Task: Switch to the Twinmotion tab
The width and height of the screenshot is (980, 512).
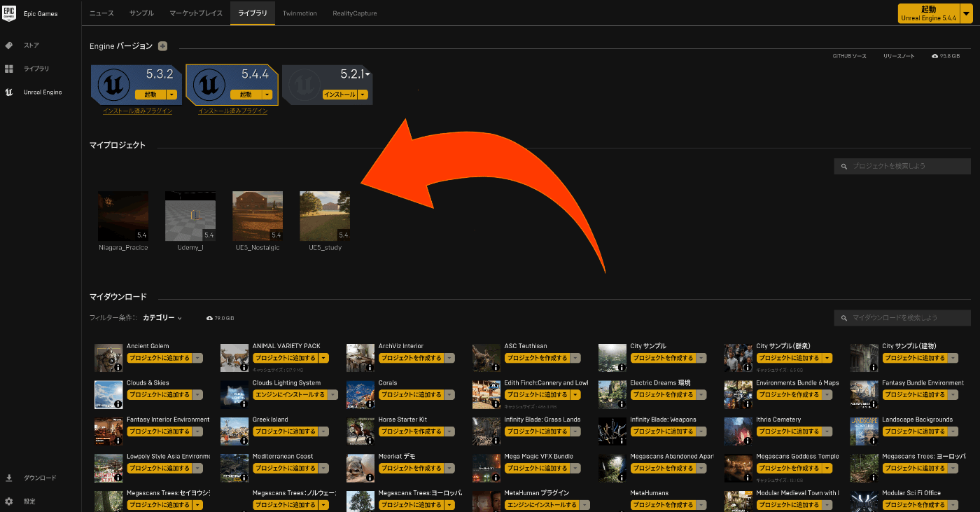Action: click(x=300, y=13)
